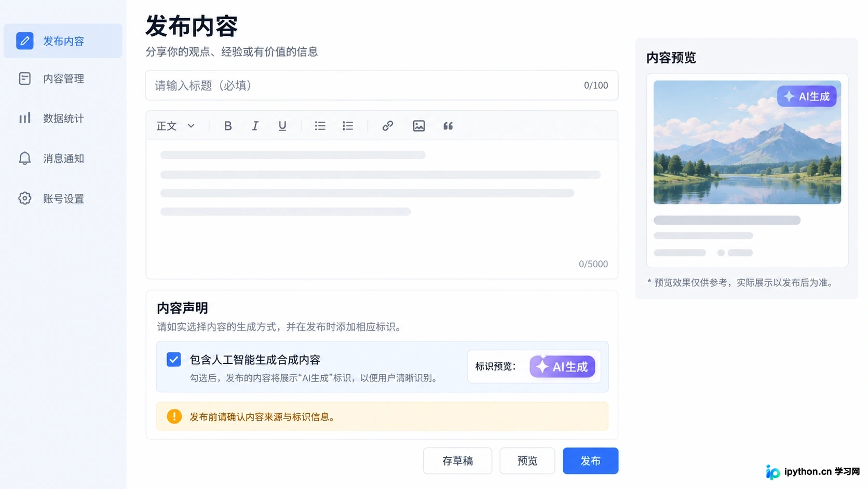The width and height of the screenshot is (868, 489).
Task: Add a blockquote with the quote icon
Action: pyautogui.click(x=448, y=126)
